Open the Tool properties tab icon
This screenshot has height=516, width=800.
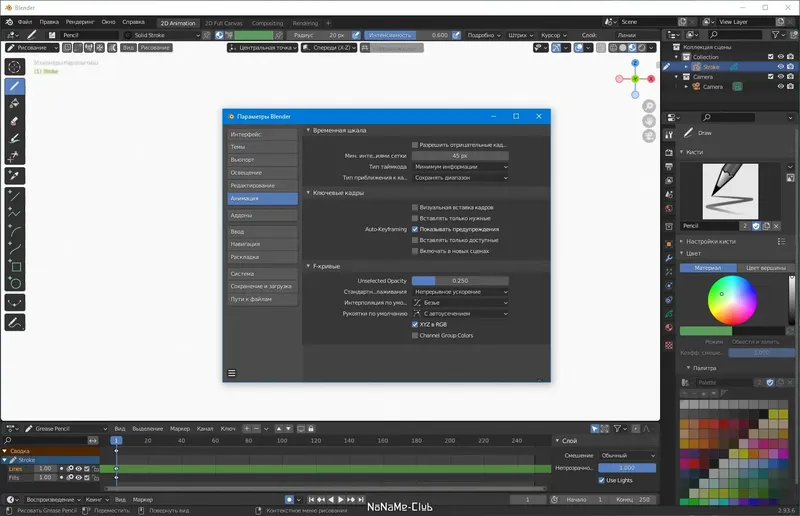coord(669,135)
